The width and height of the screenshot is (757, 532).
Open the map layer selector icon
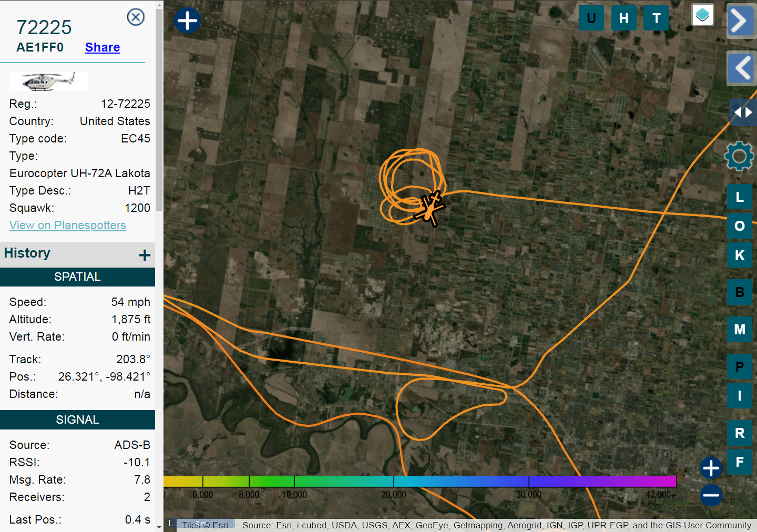coord(703,15)
